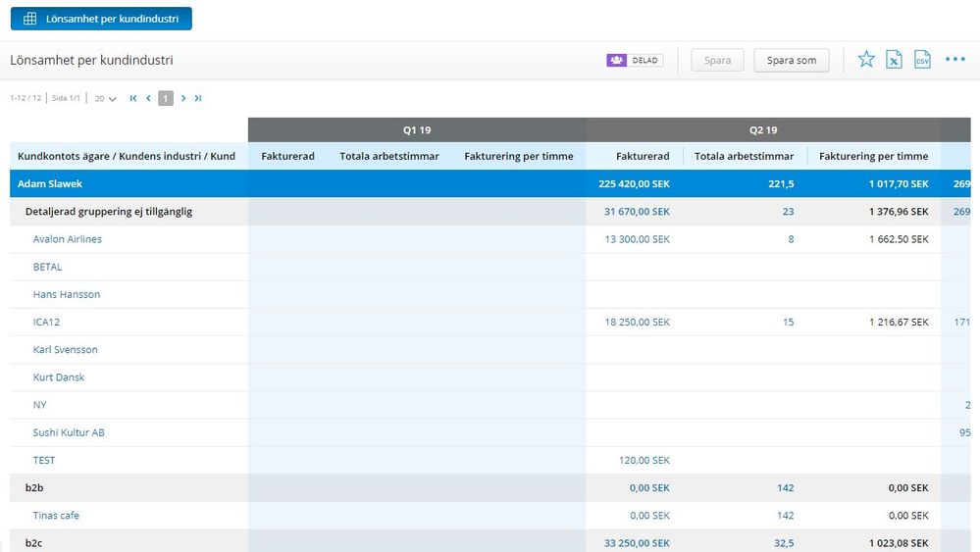Click hours value 15 for ICA12
Viewport: 980px width, 552px height.
click(x=788, y=323)
